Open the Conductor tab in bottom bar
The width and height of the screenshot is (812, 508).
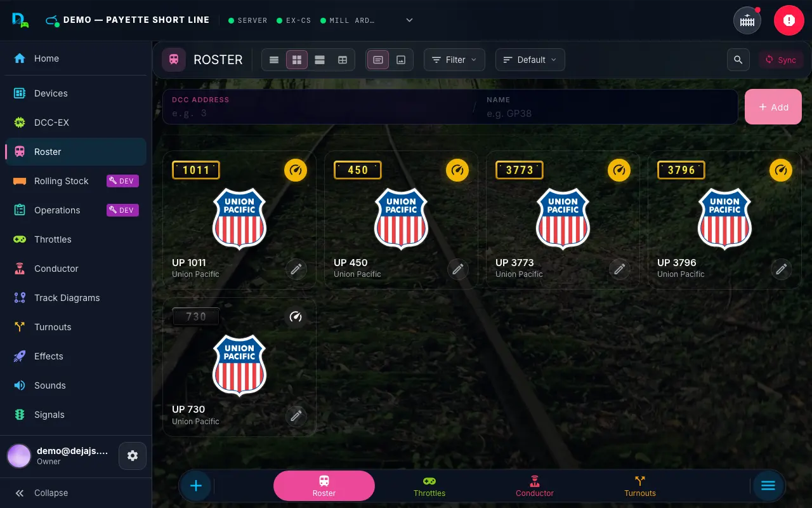(535, 486)
